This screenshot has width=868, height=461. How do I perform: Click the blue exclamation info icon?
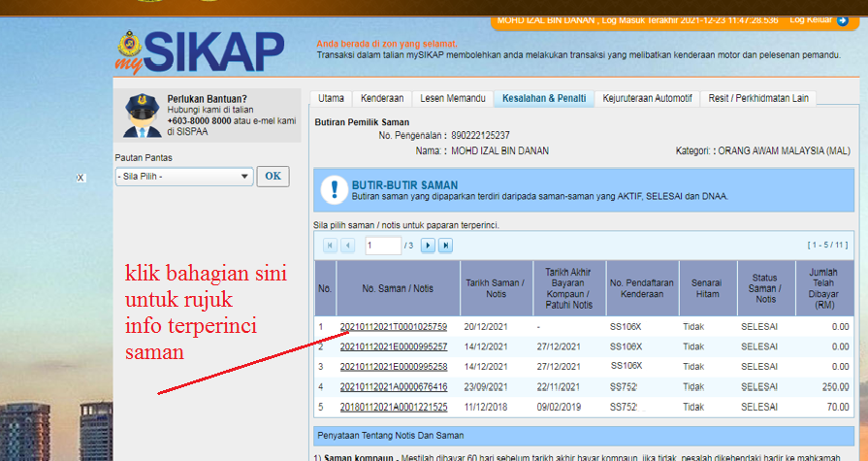335,190
